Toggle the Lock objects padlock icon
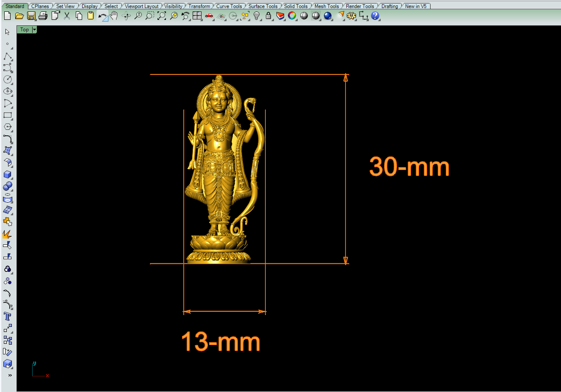This screenshot has width=561, height=392. click(268, 16)
